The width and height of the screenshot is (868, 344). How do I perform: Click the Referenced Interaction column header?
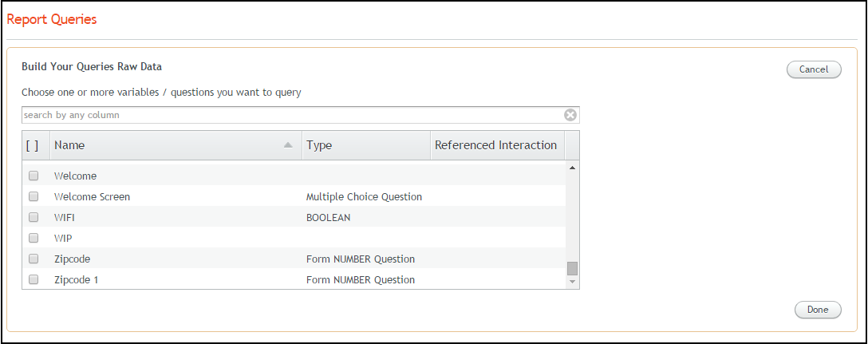[498, 146]
